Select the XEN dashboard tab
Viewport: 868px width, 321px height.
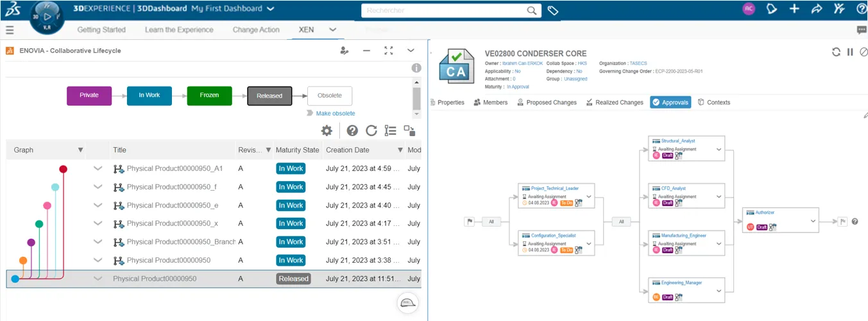tap(306, 30)
